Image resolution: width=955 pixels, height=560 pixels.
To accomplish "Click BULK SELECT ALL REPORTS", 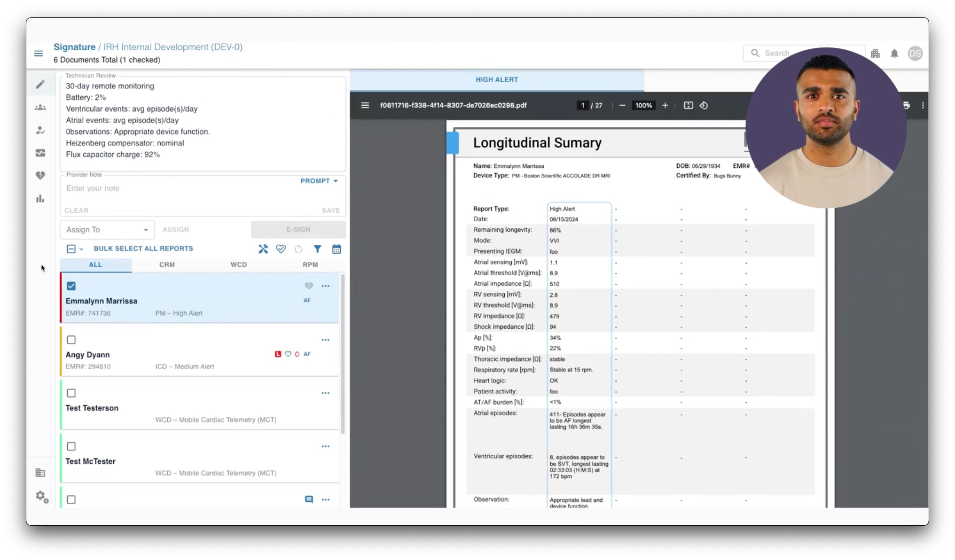I will 143,249.
